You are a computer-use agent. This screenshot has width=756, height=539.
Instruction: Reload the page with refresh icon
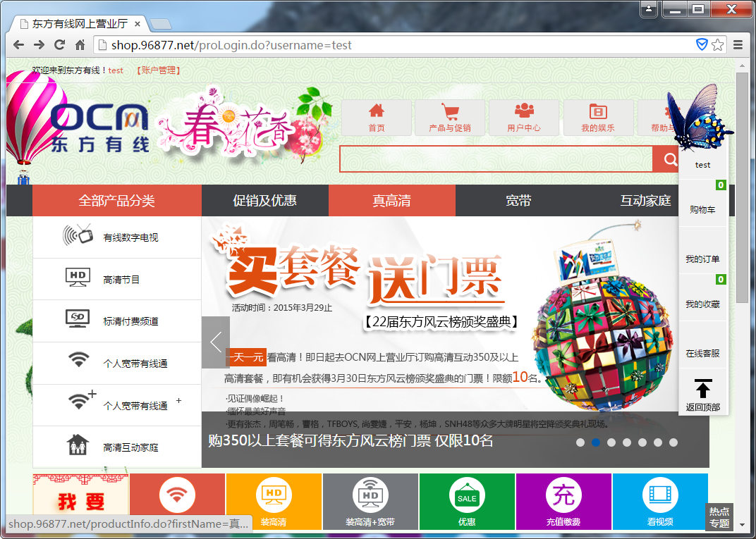pos(59,45)
